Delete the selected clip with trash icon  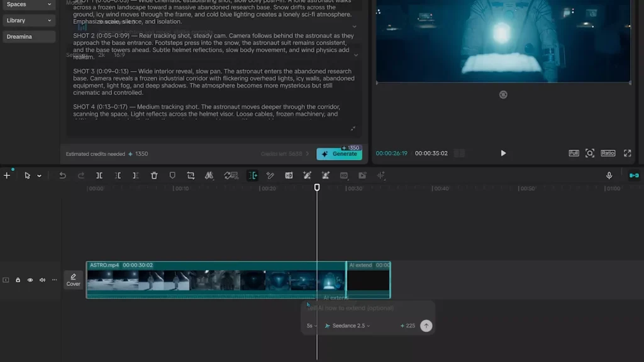click(x=154, y=176)
